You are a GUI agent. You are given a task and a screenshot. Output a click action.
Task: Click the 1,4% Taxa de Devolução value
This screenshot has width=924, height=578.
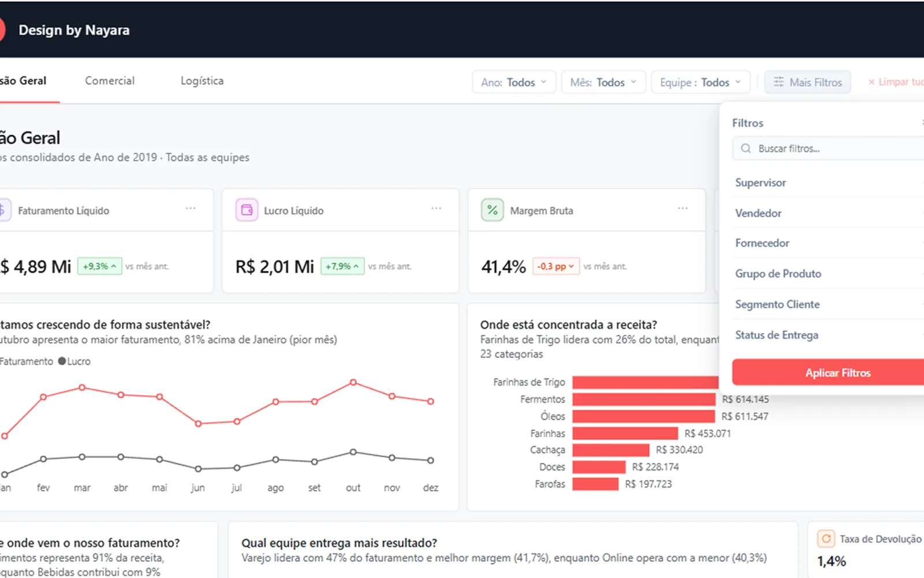click(x=832, y=561)
